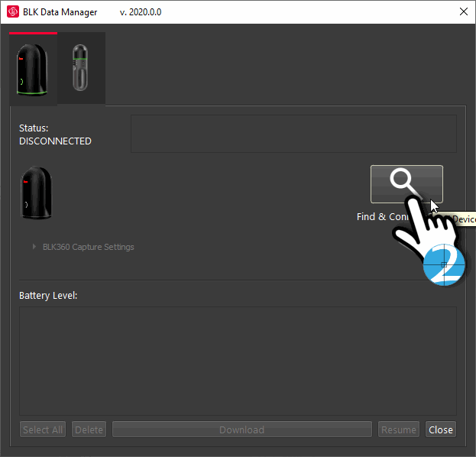The width and height of the screenshot is (476, 457).
Task: Click the Battery Level label
Action: pyautogui.click(x=48, y=296)
